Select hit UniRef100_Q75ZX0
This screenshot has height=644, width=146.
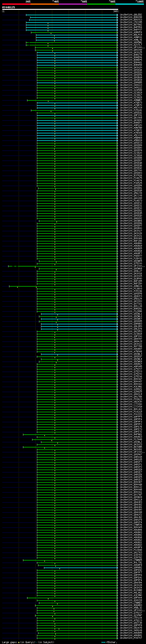[131, 263]
